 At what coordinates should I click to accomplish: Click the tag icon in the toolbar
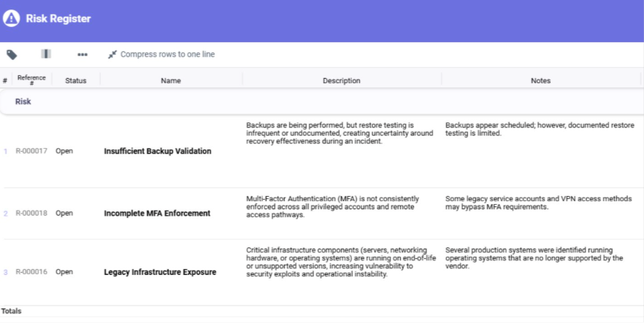[x=12, y=55]
